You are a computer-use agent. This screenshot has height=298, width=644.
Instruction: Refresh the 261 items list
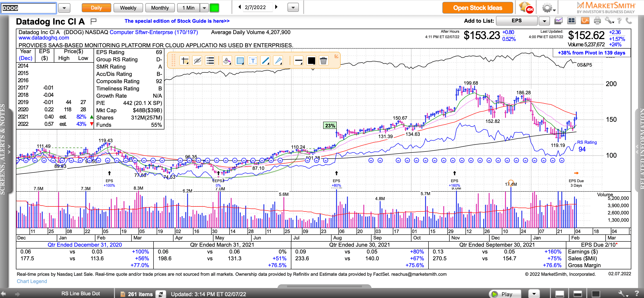pos(161,294)
